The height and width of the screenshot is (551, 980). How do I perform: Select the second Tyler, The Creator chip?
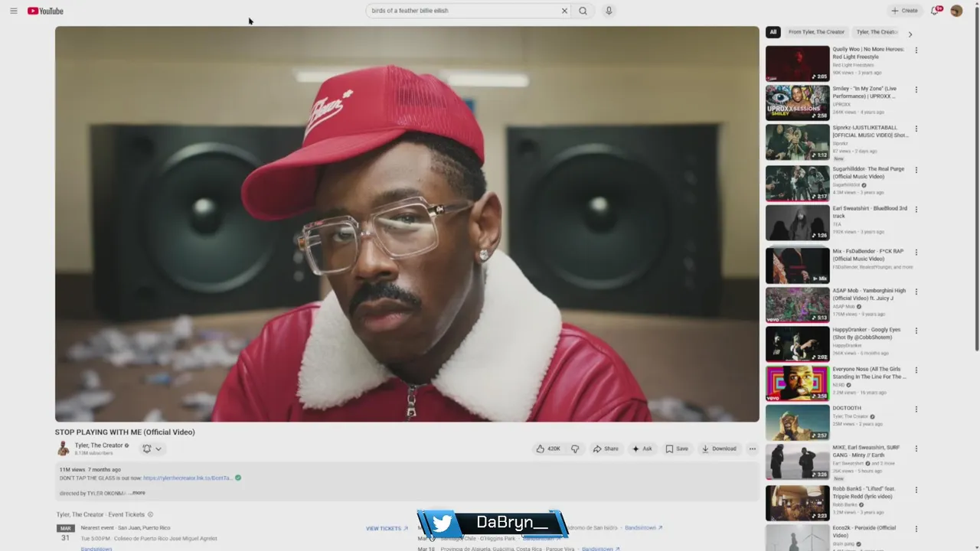click(x=876, y=32)
